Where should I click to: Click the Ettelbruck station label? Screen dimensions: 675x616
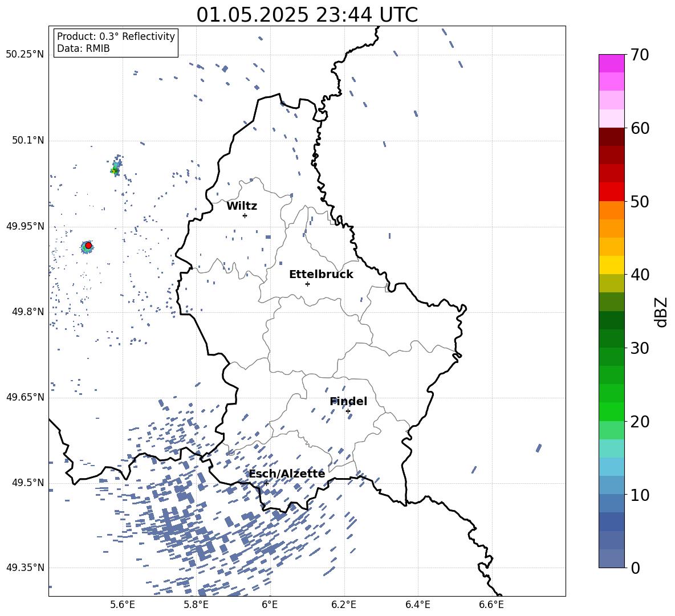[x=321, y=275]
